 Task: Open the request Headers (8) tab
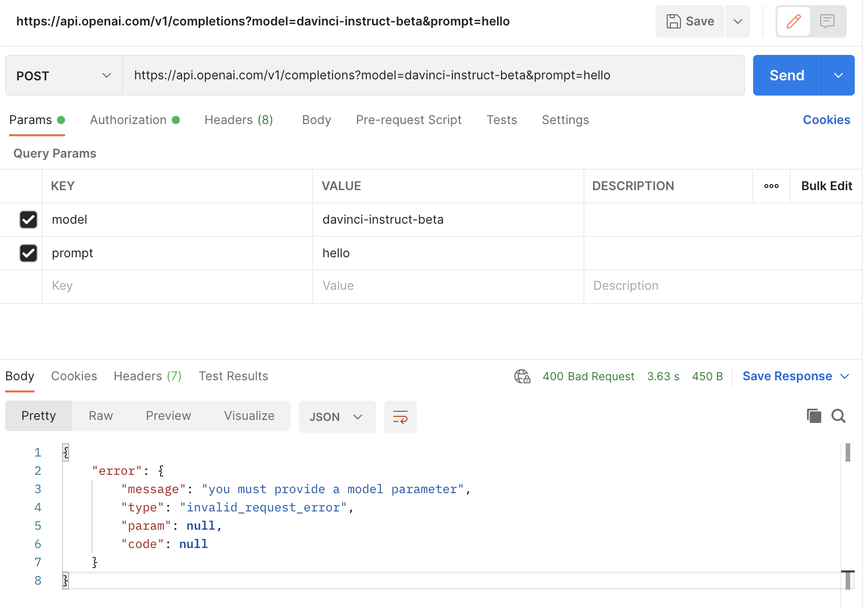[x=239, y=120]
